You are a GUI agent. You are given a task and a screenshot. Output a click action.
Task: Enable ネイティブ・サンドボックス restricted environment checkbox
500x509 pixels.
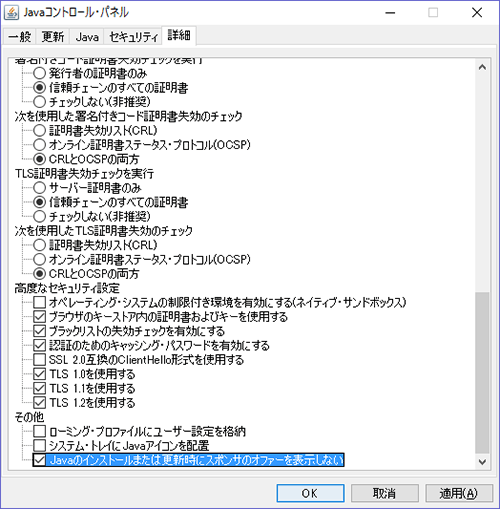coord(39,302)
